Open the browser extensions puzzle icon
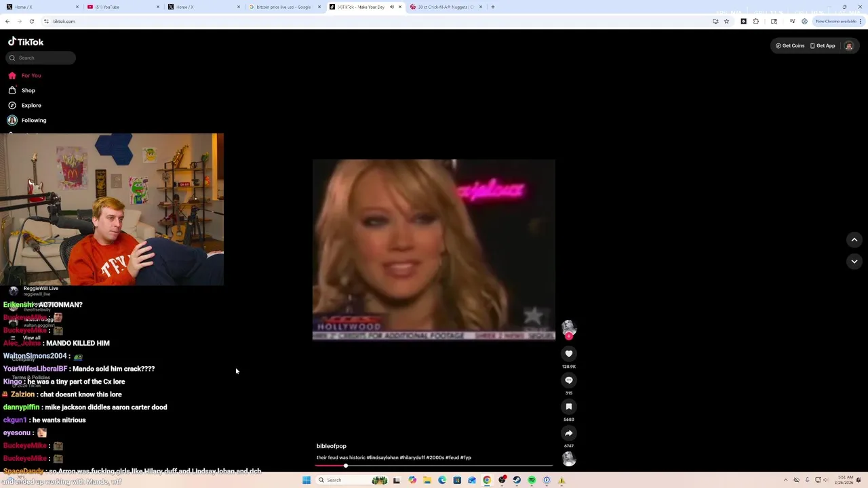868x488 pixels. coord(756,21)
